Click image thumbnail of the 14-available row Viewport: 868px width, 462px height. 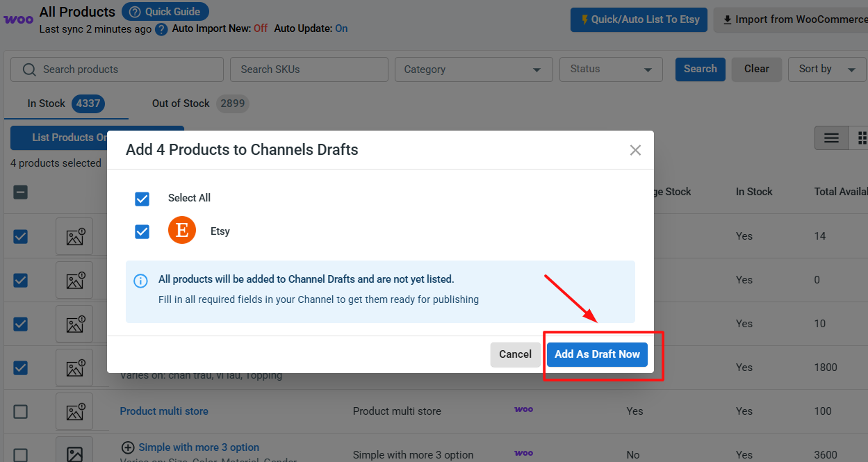74,237
